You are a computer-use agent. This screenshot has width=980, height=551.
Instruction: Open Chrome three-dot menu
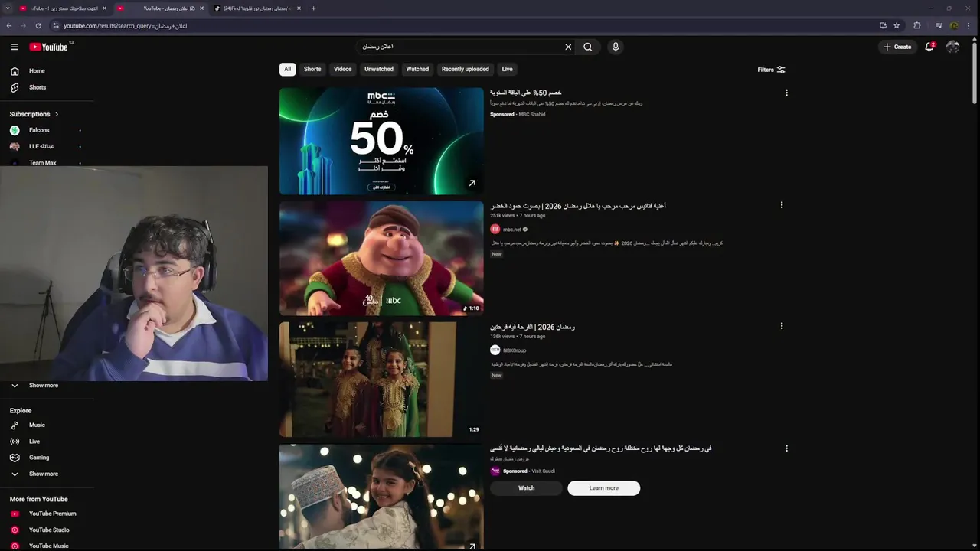coord(969,25)
